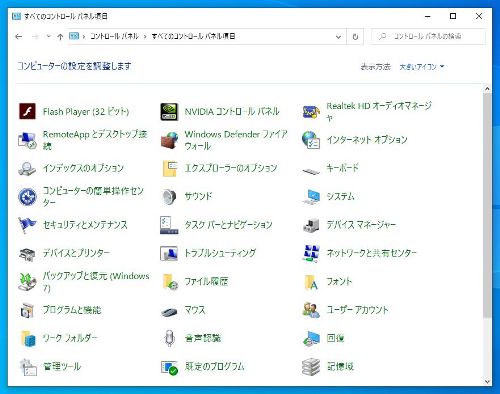Click the すべてのコントロール パネル項目 breadcrumb
The height and width of the screenshot is (394, 500).
point(193,36)
